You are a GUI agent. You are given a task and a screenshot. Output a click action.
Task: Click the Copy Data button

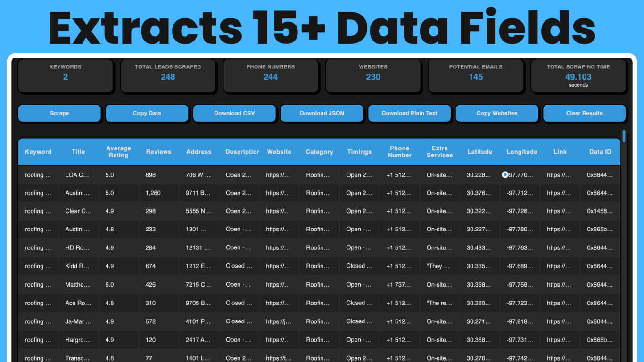pyautogui.click(x=147, y=113)
